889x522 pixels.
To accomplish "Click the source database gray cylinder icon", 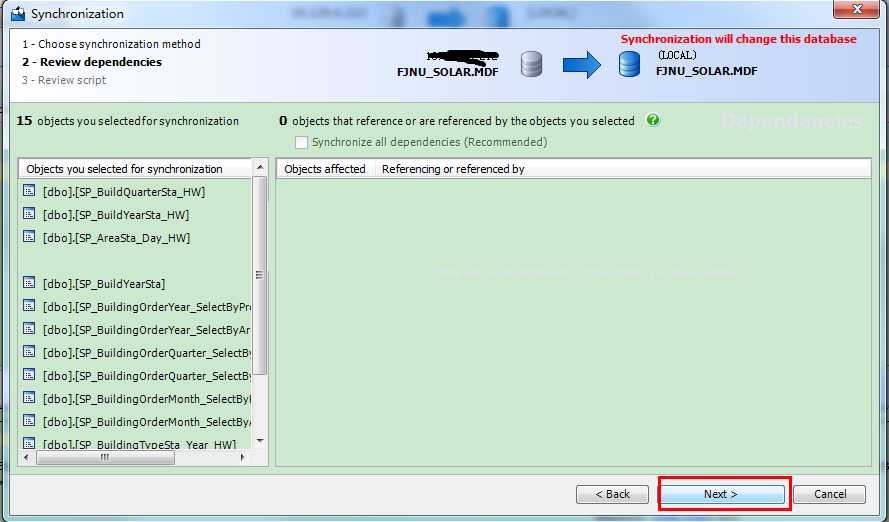I will click(x=531, y=64).
